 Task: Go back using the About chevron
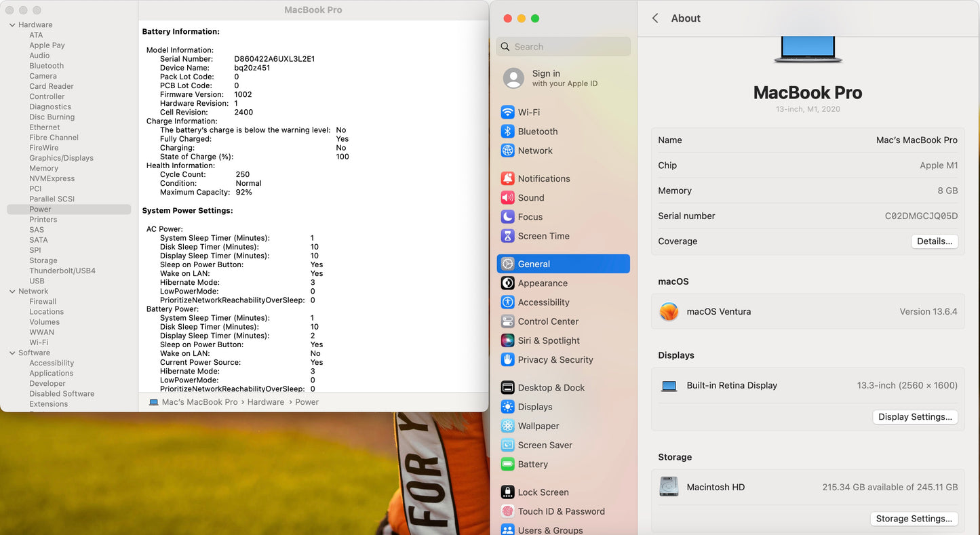[x=655, y=18]
